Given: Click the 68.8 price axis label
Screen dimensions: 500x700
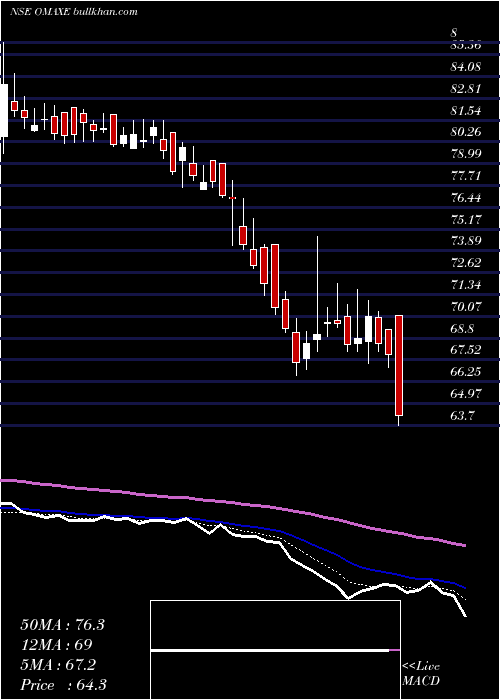Looking at the screenshot, I should (x=462, y=329).
